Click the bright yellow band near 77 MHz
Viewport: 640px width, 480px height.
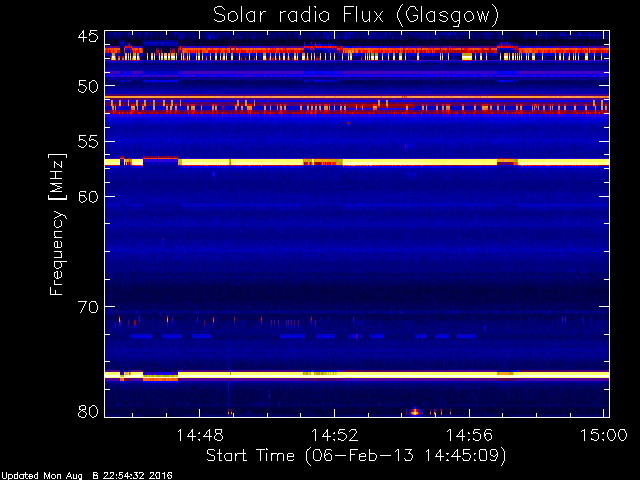pyautogui.click(x=357, y=375)
